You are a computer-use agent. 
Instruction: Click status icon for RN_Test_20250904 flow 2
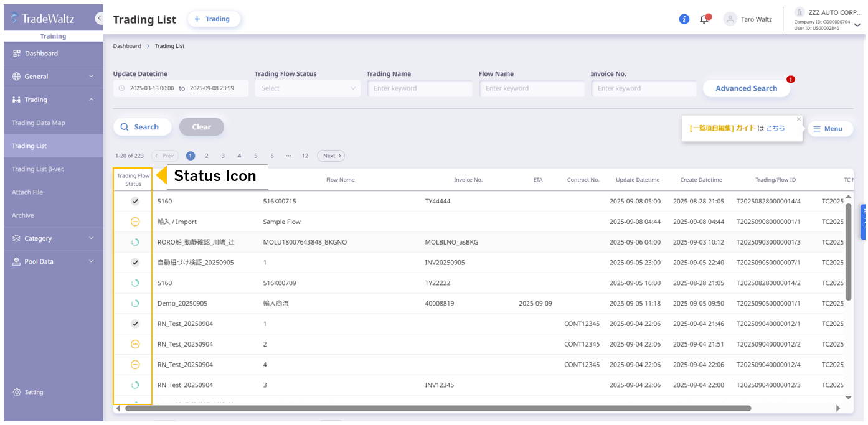click(135, 344)
